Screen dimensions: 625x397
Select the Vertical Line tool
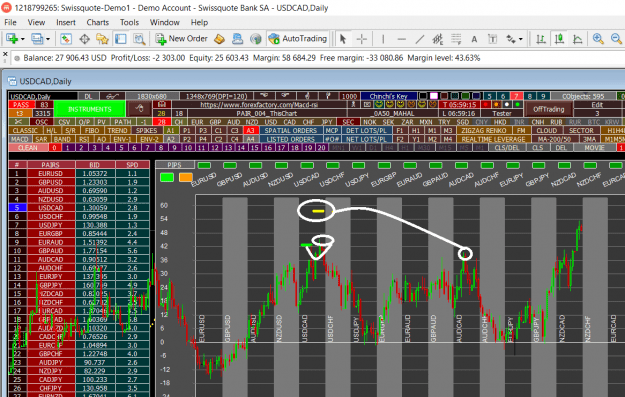pos(383,39)
